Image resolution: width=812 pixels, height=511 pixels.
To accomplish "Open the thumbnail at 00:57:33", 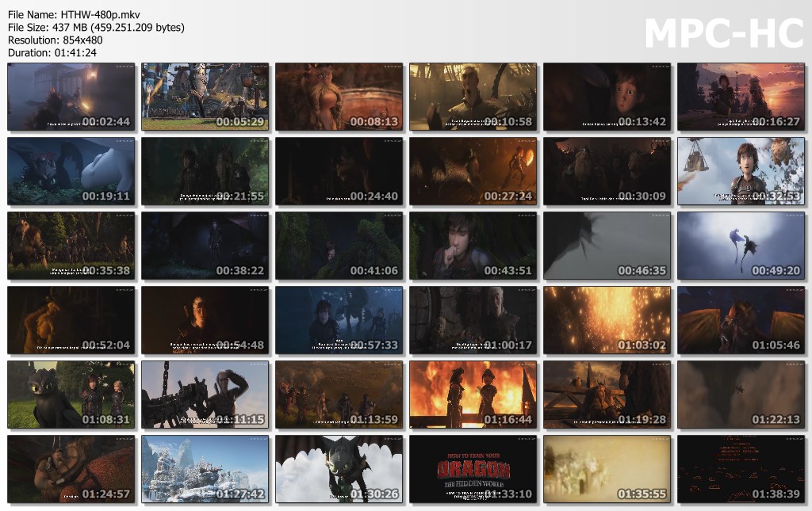I will 339,320.
